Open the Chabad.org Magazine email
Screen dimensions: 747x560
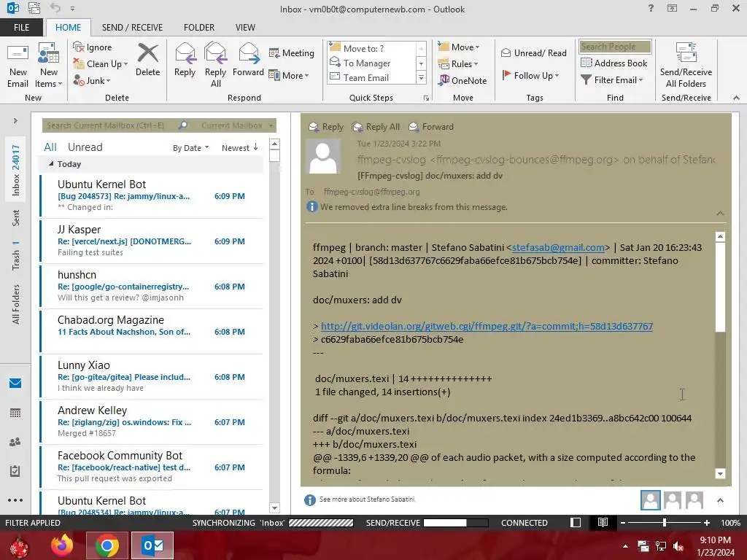[x=152, y=331]
